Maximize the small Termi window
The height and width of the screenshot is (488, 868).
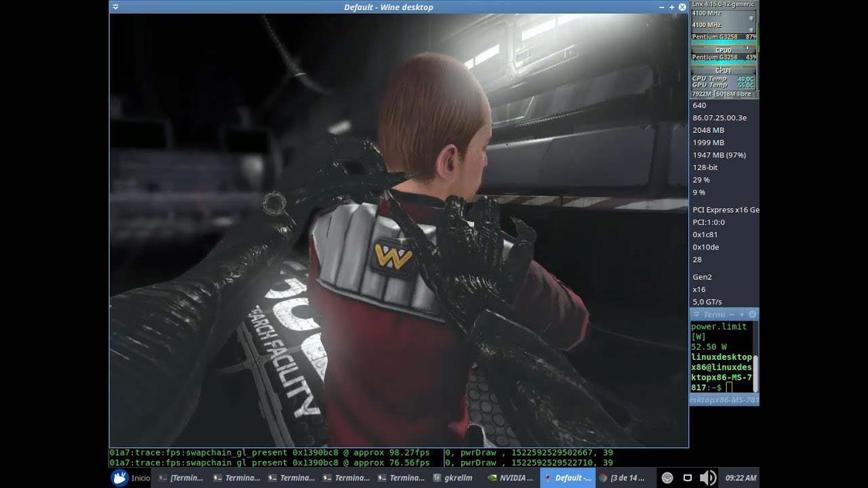(x=742, y=314)
